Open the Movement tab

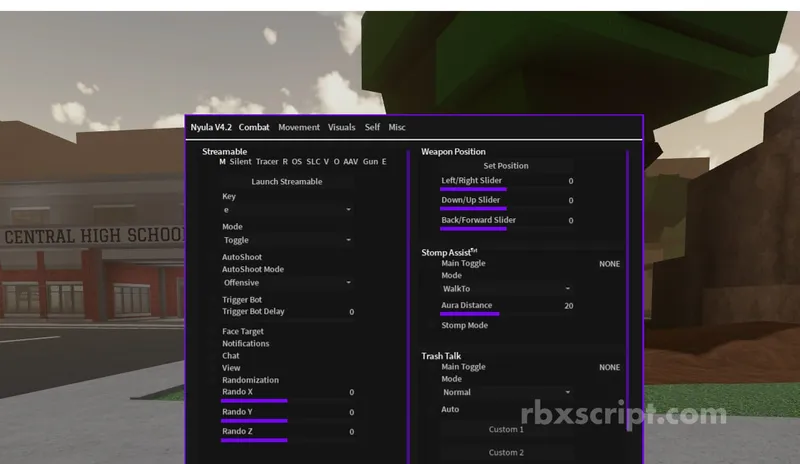pos(298,127)
